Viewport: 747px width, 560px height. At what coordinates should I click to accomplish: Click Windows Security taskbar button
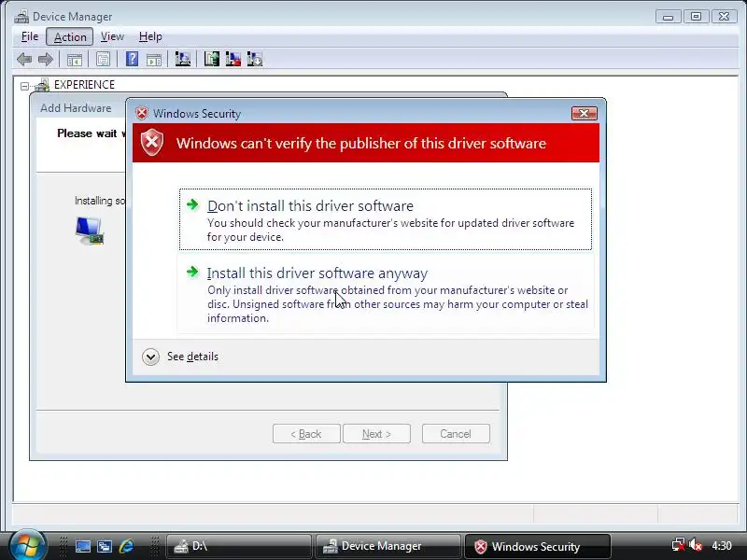tap(537, 546)
